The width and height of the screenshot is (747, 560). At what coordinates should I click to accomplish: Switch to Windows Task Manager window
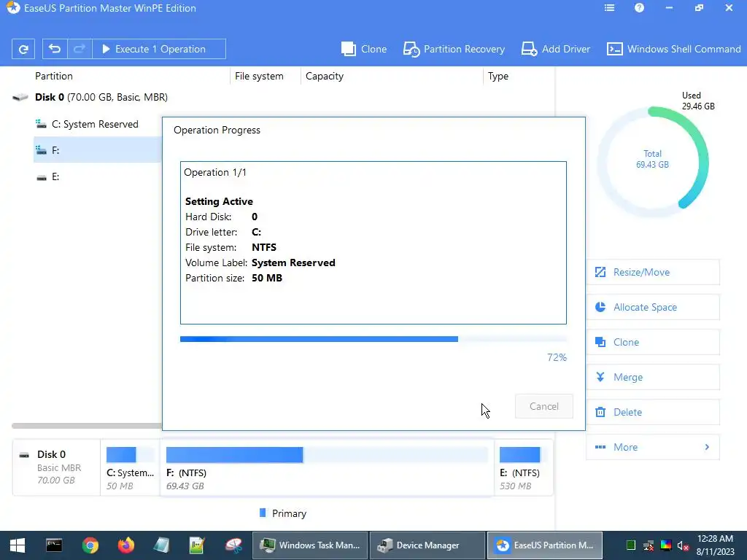click(x=309, y=545)
